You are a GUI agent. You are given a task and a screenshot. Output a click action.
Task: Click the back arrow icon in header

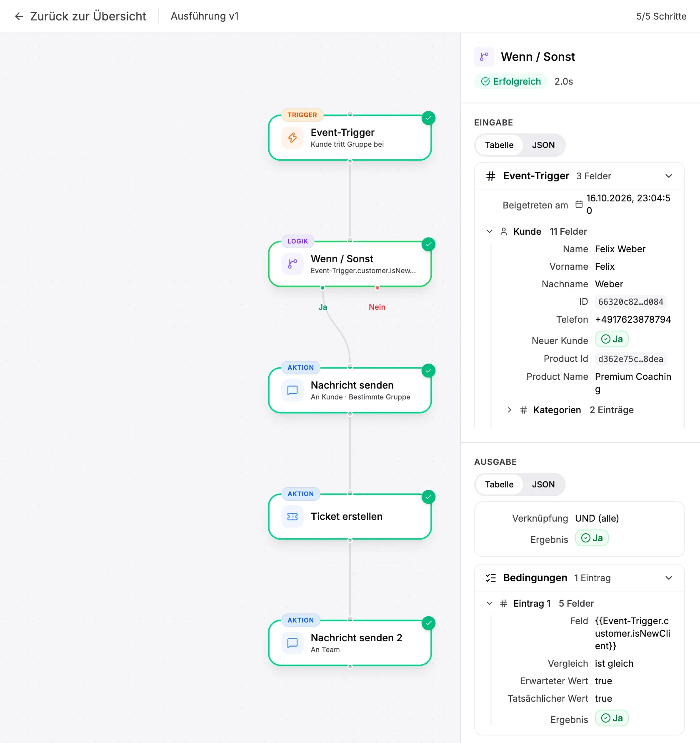(19, 16)
